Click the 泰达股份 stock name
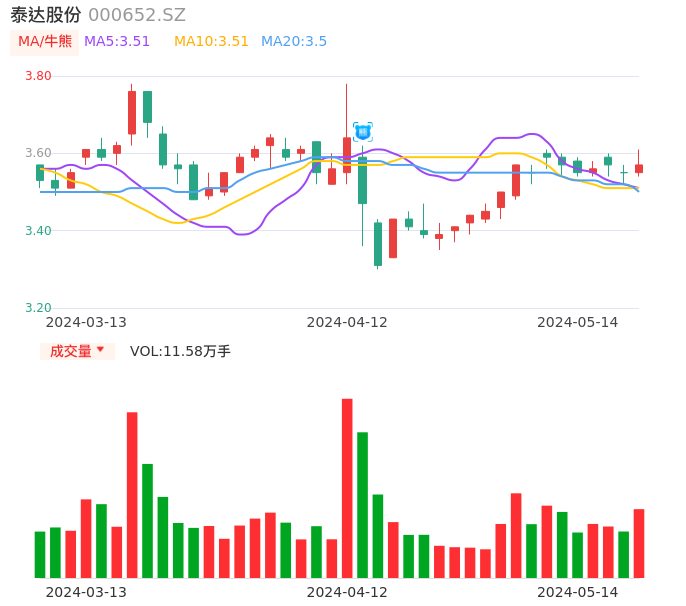 click(46, 15)
